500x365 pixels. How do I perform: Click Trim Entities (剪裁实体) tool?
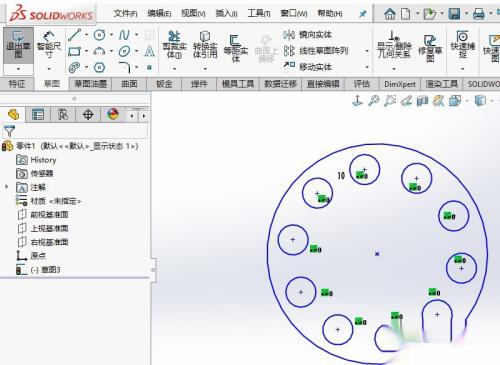pyautogui.click(x=174, y=46)
